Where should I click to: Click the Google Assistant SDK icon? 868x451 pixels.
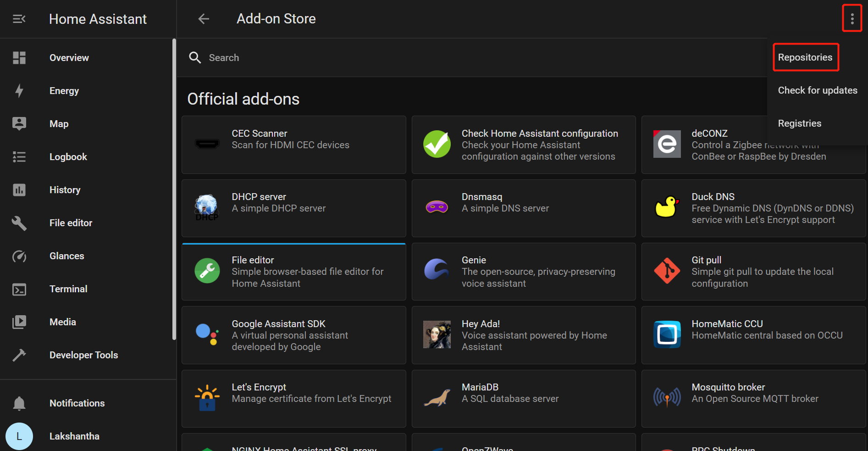point(207,334)
